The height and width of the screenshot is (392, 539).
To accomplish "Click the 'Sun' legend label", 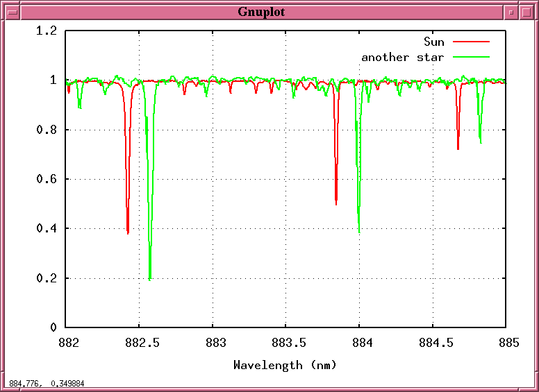I will click(433, 42).
